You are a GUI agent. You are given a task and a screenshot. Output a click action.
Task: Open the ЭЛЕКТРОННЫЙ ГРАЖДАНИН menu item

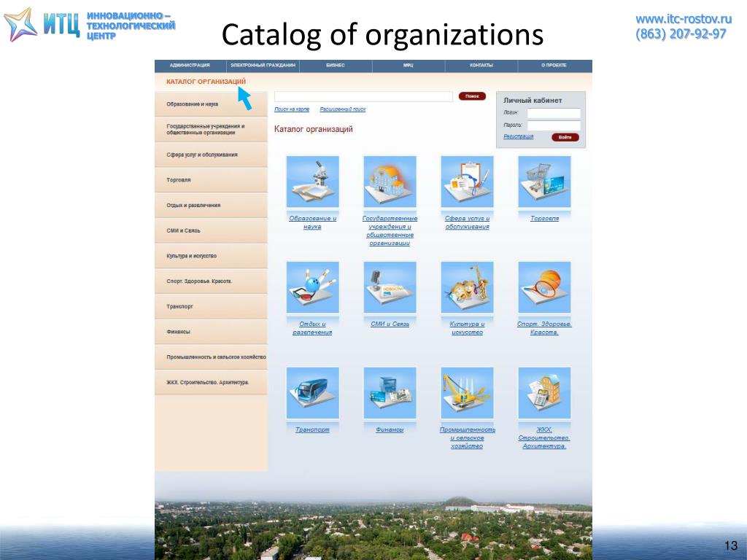click(x=263, y=65)
